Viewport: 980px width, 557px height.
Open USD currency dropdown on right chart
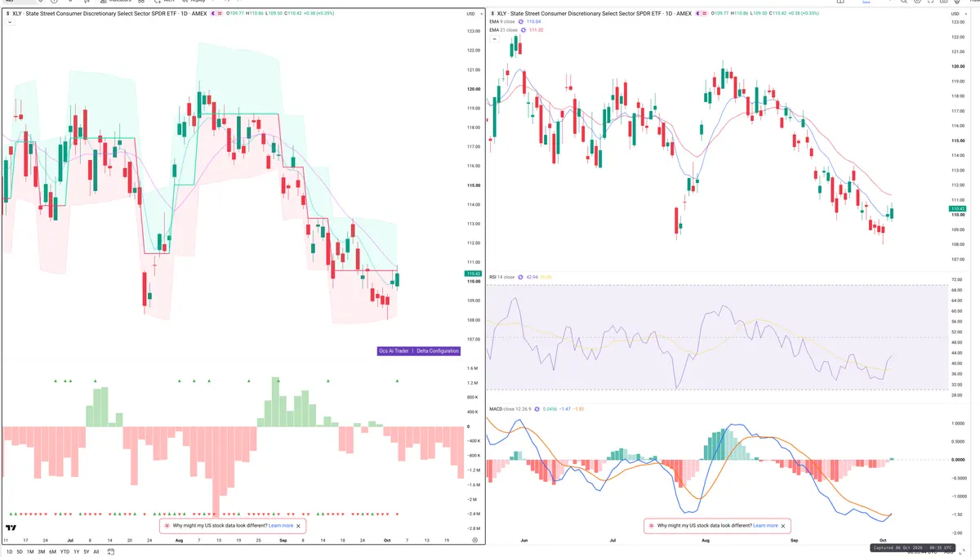[x=957, y=14]
